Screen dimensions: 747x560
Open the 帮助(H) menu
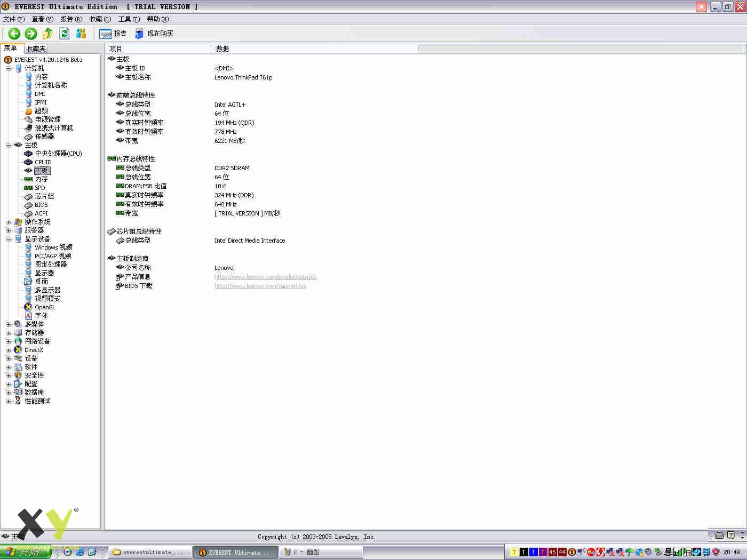[158, 19]
